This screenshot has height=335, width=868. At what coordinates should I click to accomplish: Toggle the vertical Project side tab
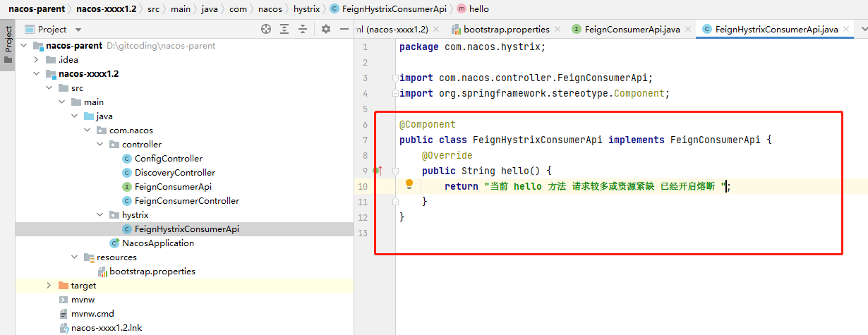(x=8, y=45)
